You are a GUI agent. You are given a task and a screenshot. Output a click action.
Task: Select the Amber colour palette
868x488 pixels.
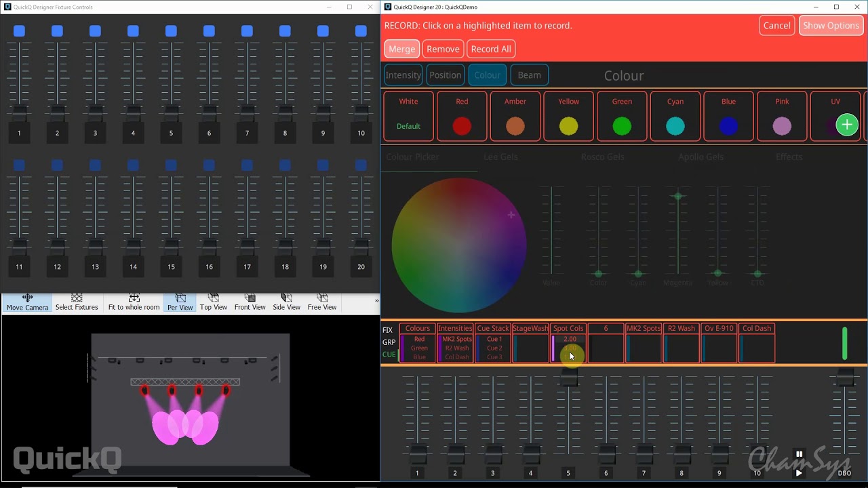[515, 116]
